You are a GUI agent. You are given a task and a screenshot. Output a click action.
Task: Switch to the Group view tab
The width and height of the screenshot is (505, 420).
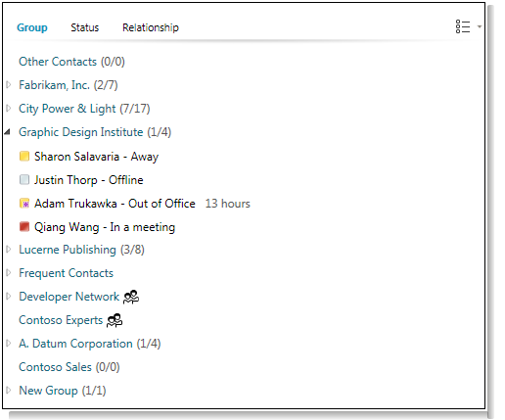point(32,27)
